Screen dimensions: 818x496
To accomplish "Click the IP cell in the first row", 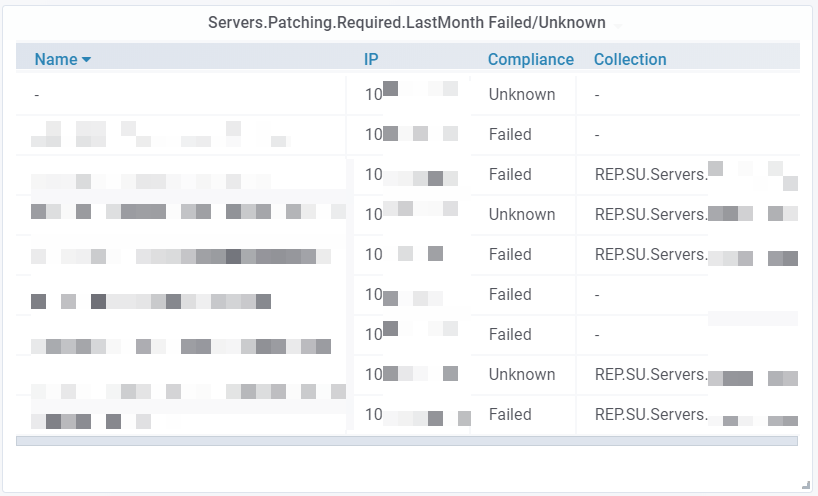I will point(411,94).
